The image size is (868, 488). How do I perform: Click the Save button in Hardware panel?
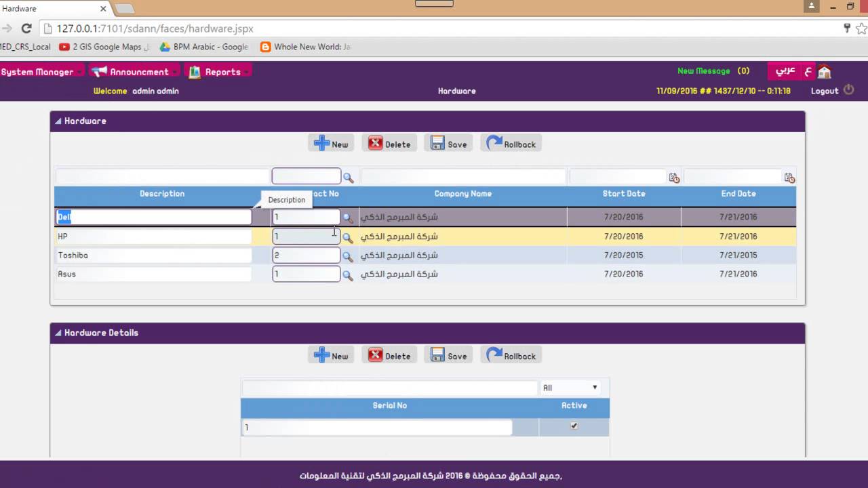point(449,144)
